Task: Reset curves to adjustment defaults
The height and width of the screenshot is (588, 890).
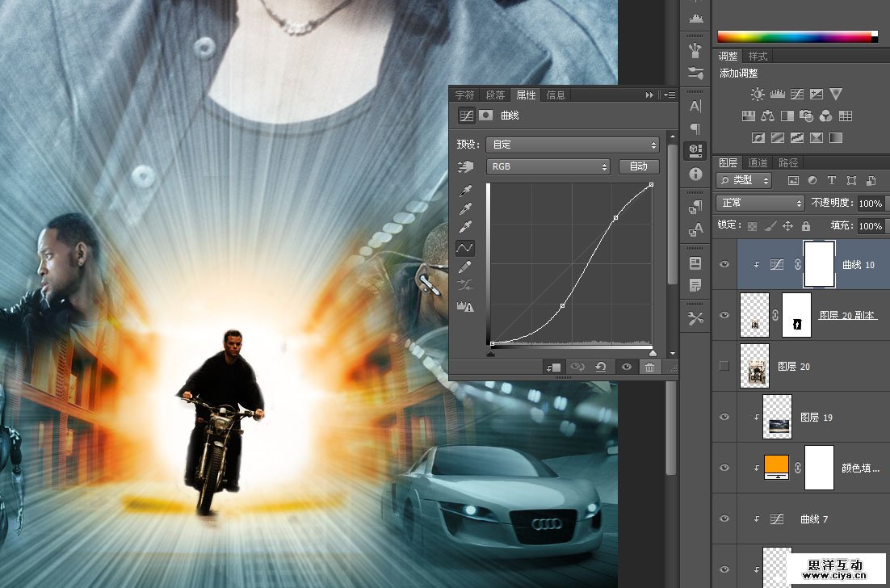Action: pos(601,367)
